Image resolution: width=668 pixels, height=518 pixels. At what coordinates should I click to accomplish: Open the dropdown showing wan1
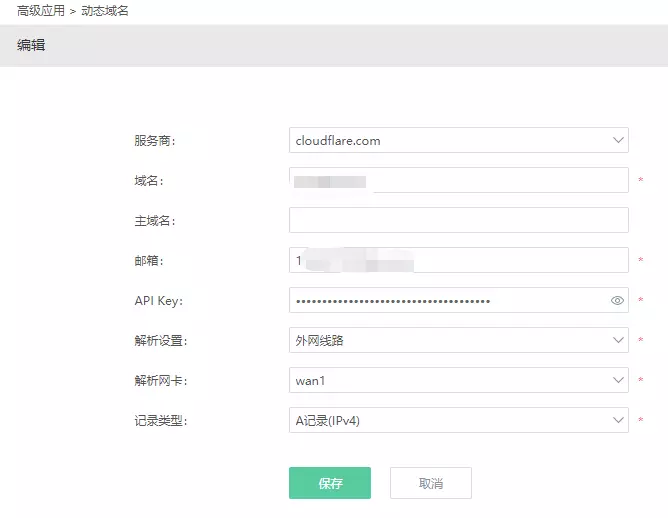(450, 380)
